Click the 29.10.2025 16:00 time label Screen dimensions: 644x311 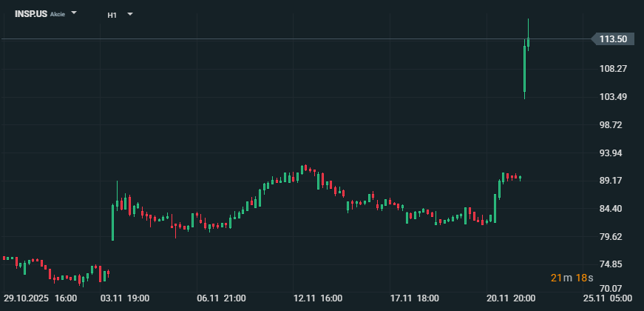(x=40, y=298)
